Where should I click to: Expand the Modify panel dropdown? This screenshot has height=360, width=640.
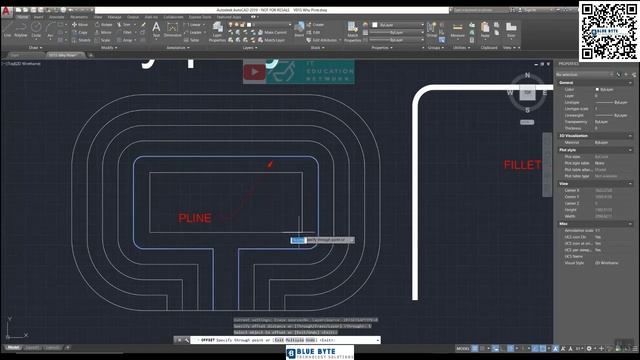[109, 48]
